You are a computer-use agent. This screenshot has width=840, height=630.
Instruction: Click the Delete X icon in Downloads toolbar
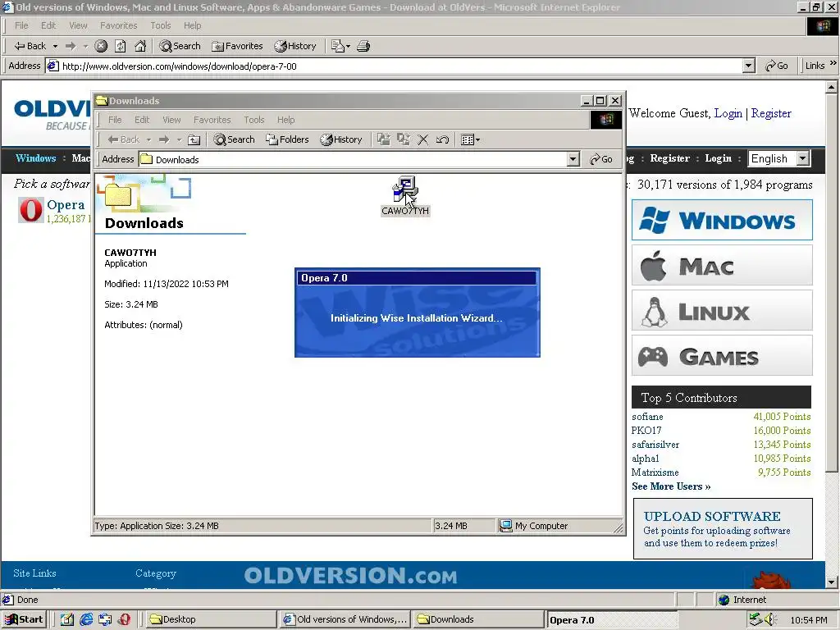[x=422, y=139]
